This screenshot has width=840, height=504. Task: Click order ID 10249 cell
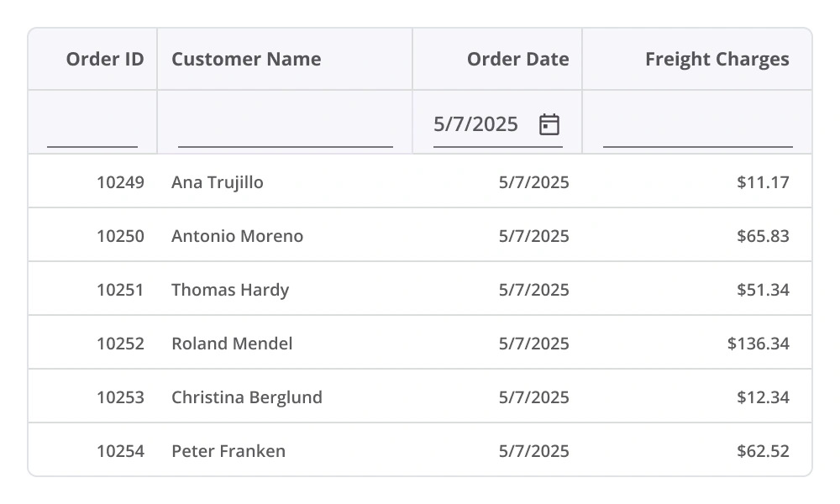pyautogui.click(x=120, y=181)
